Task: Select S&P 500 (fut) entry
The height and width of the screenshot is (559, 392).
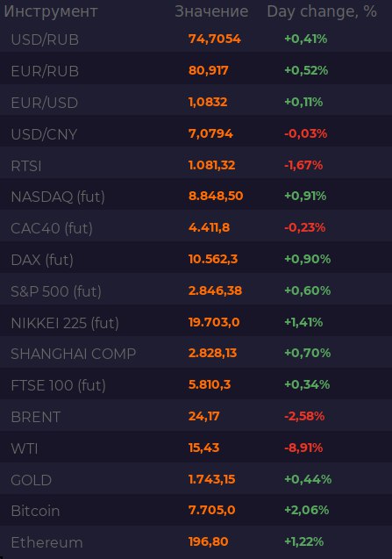Action: point(196,290)
